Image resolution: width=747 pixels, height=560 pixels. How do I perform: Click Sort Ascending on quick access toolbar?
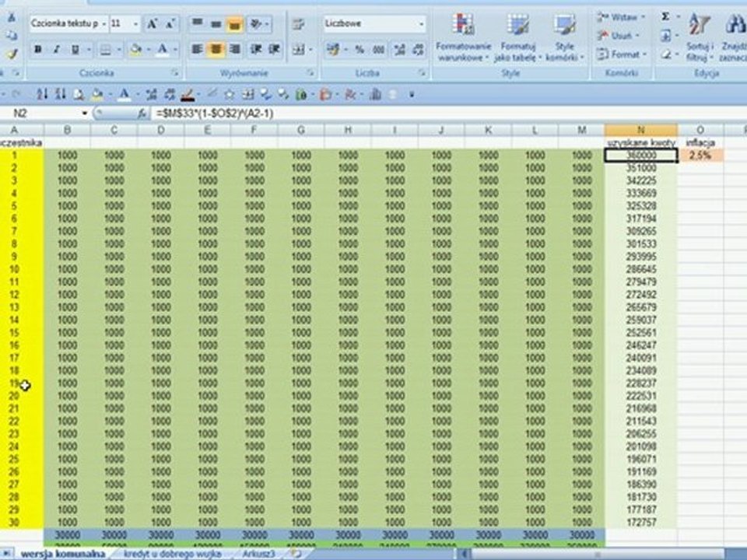tap(41, 94)
